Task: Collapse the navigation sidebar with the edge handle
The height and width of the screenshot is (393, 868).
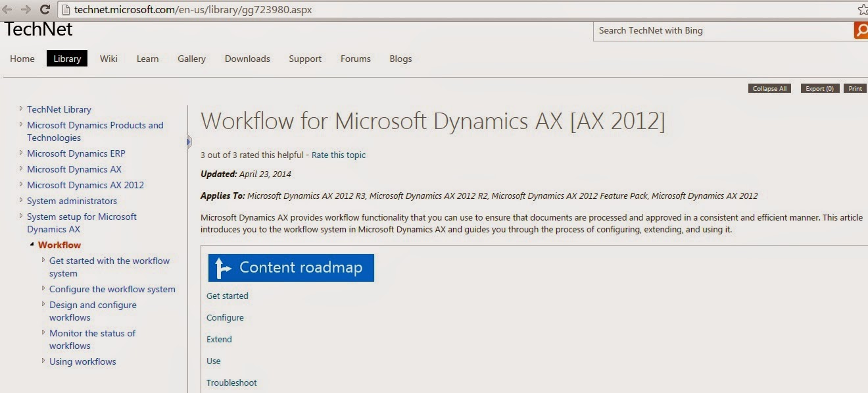Action: [x=189, y=141]
